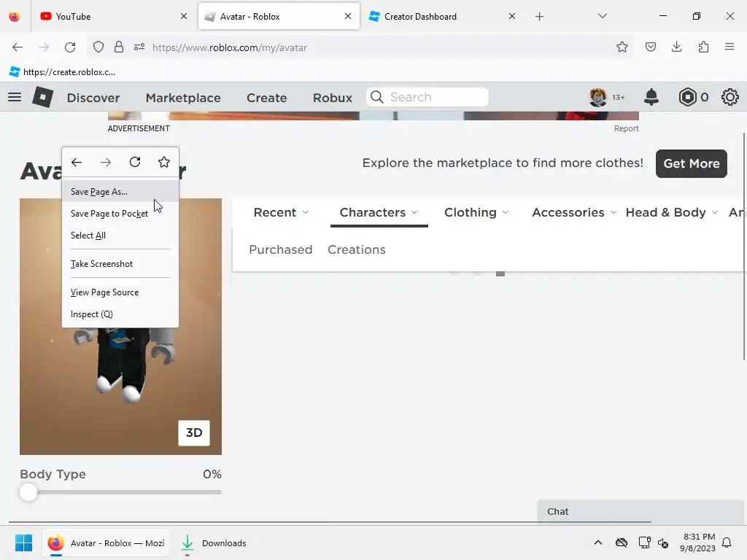Click the Roblox Search field
Image resolution: width=747 pixels, height=560 pixels.
427,97
